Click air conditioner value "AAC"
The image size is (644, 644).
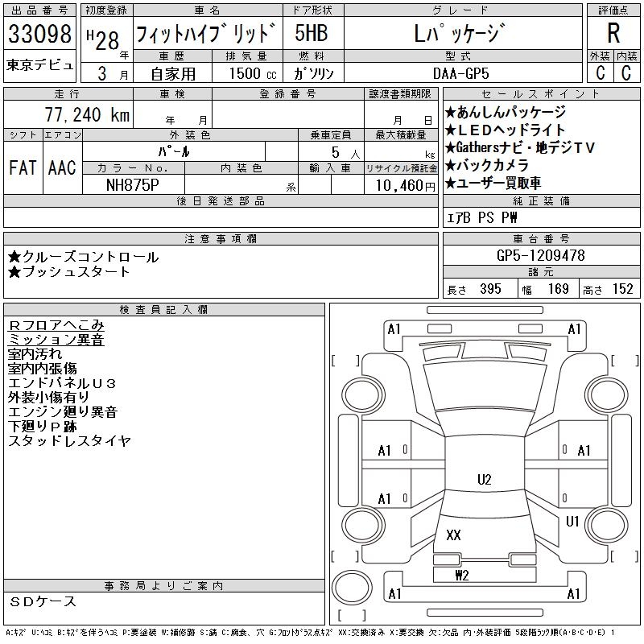pos(62,167)
